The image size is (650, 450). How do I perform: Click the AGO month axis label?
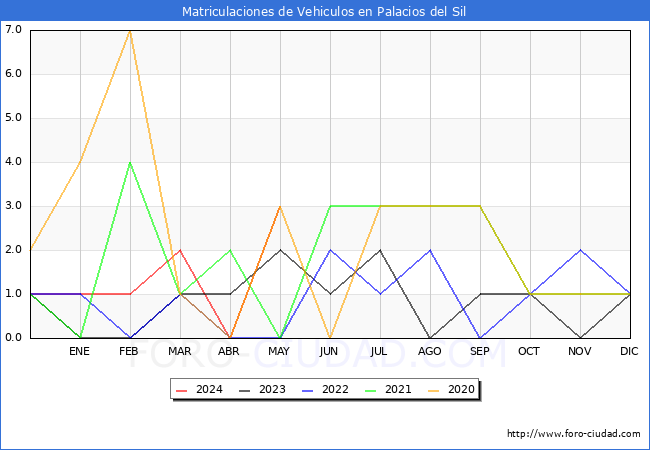[x=429, y=351]
